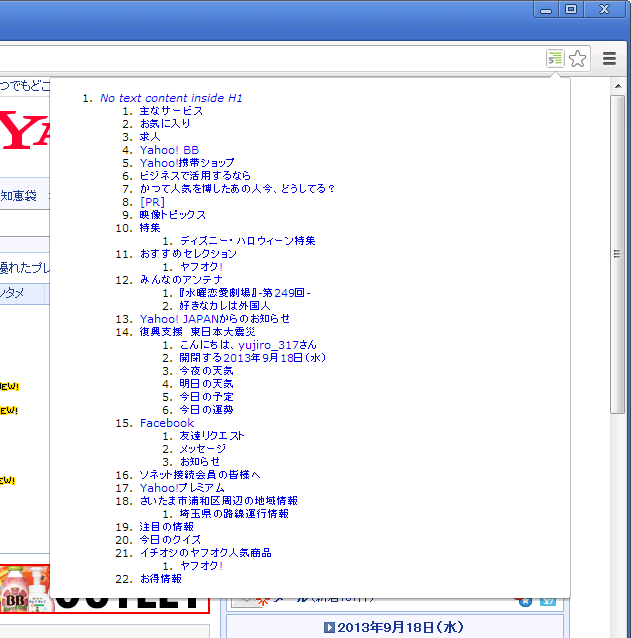Click the scrollbar up arrow

(x=618, y=86)
